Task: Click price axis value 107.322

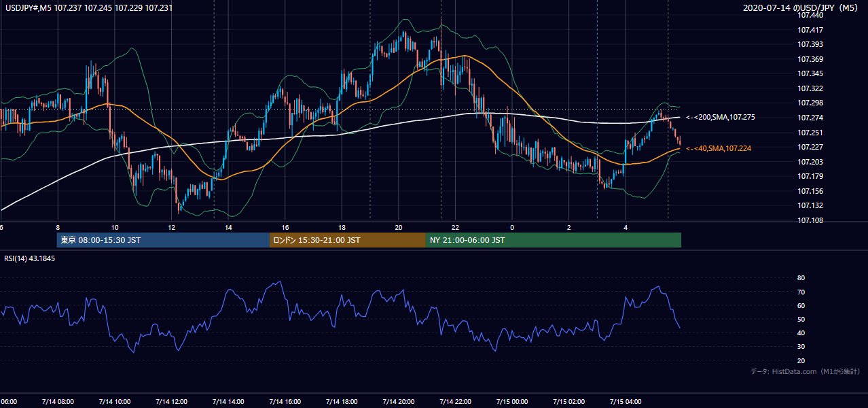Action: (x=810, y=88)
